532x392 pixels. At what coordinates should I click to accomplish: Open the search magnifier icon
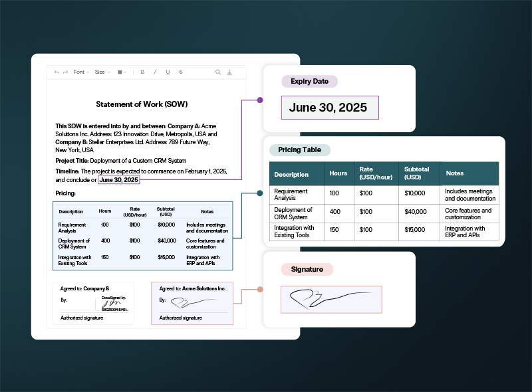point(218,72)
